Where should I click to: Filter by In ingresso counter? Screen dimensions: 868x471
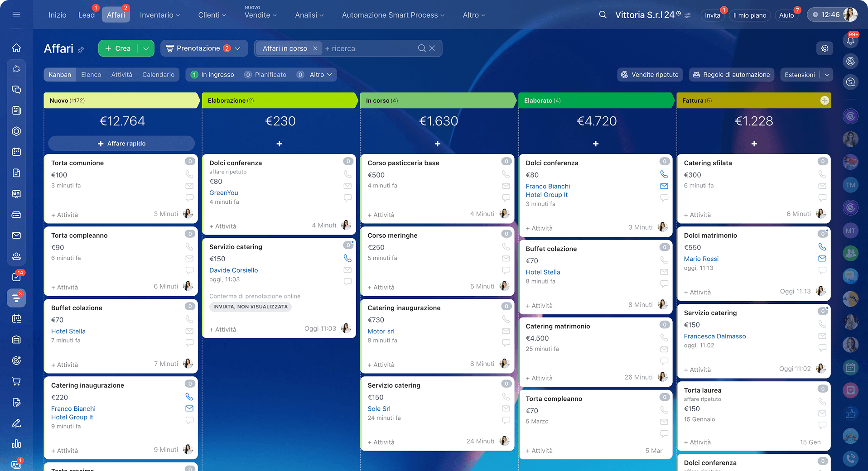(x=212, y=75)
